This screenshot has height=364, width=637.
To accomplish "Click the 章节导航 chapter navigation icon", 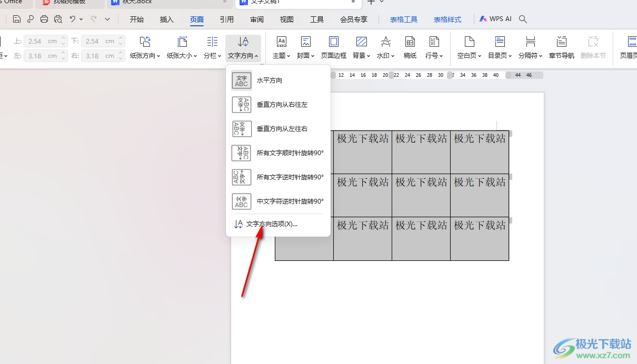I will point(562,47).
